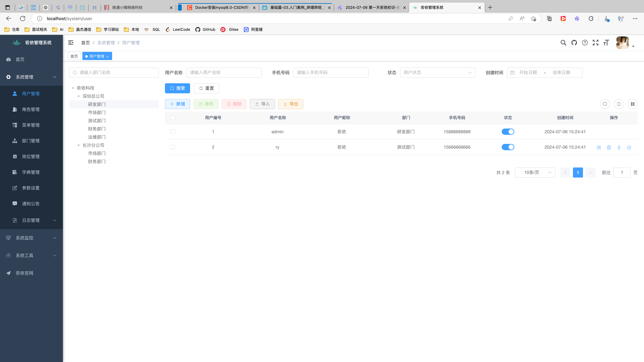This screenshot has height=362, width=644.
Task: Click delete trash icon for user ry
Action: point(609,147)
